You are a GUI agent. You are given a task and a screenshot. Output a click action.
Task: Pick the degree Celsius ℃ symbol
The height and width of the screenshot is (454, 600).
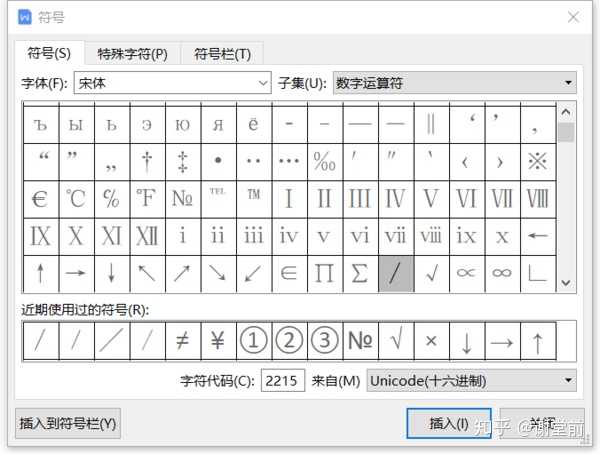76,199
